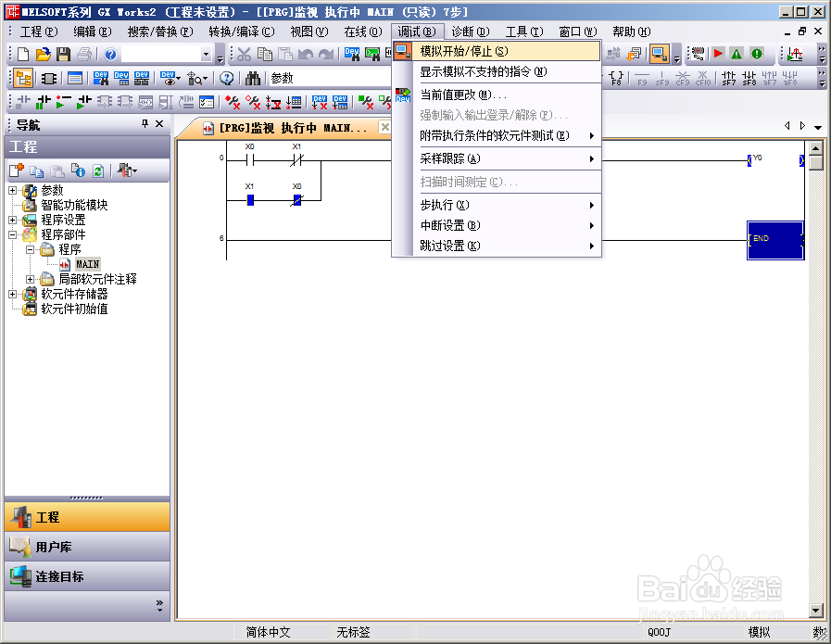Open the 编辑 menu

pos(93,32)
